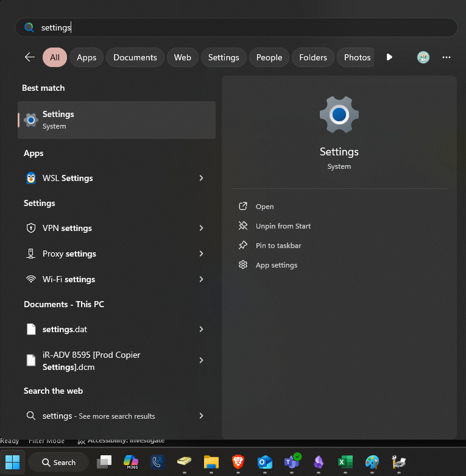Select the All filter tab
466x476 pixels.
[55, 57]
